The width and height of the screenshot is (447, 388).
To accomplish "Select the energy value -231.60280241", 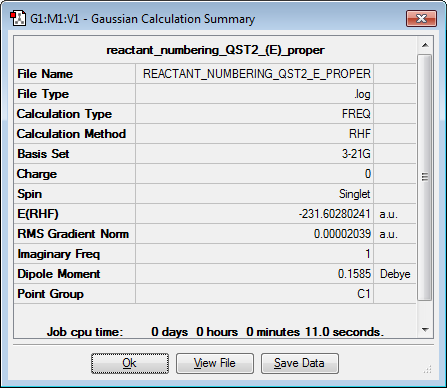I will click(x=335, y=214).
